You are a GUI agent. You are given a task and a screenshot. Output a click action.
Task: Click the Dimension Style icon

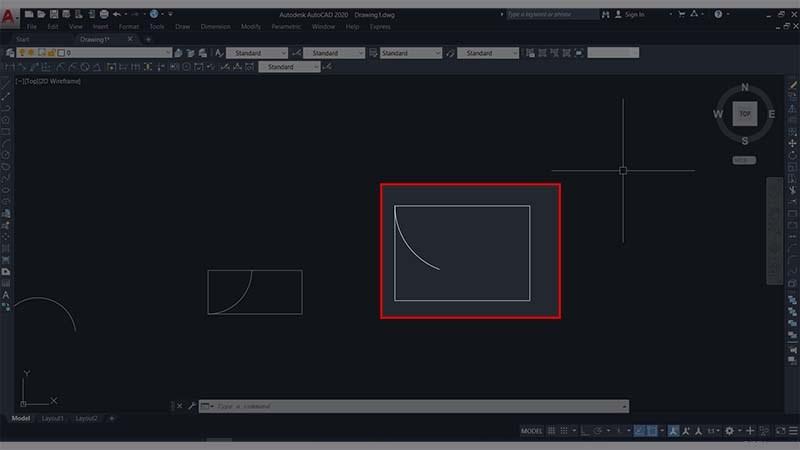pos(296,53)
